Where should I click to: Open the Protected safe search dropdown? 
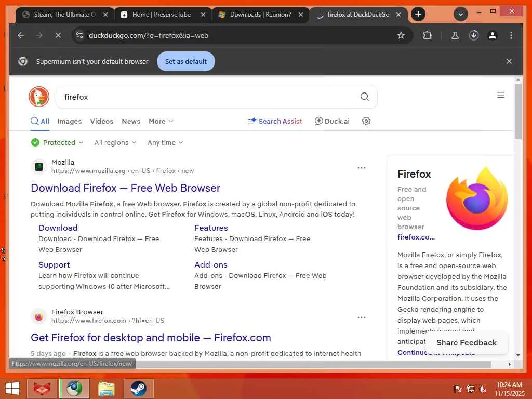click(x=57, y=142)
